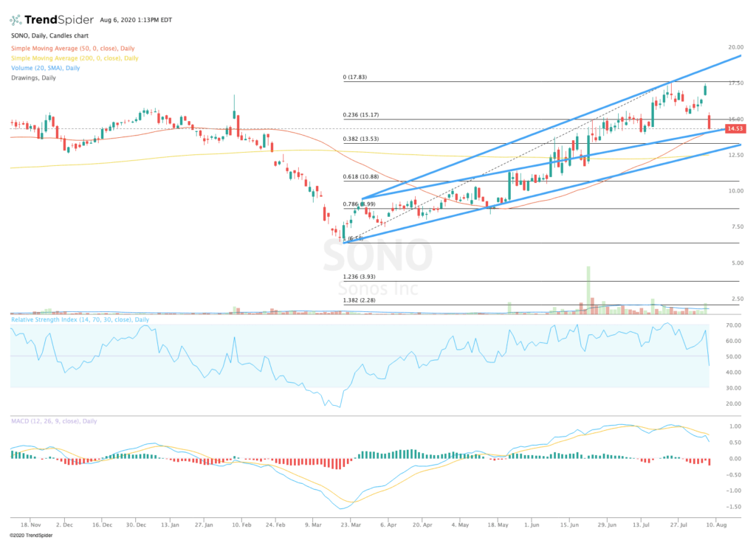Select the 200-period Simple Moving Average legend
Screen dimensions: 756x540
75,58
